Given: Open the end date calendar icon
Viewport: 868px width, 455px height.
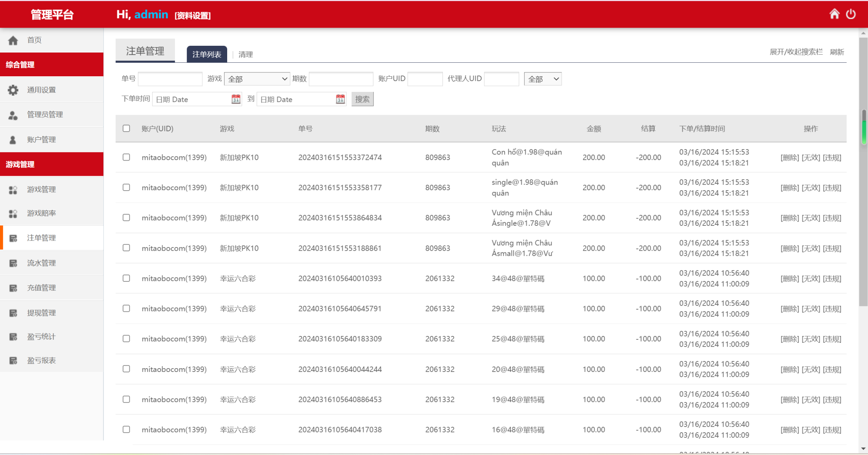Looking at the screenshot, I should [340, 99].
